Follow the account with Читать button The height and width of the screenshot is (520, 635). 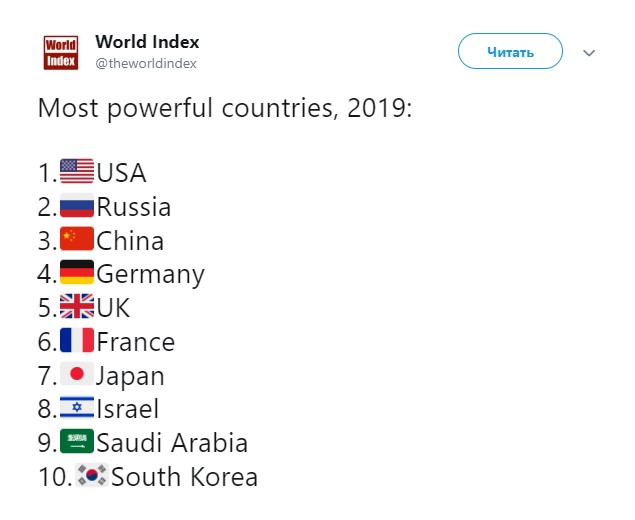click(510, 51)
